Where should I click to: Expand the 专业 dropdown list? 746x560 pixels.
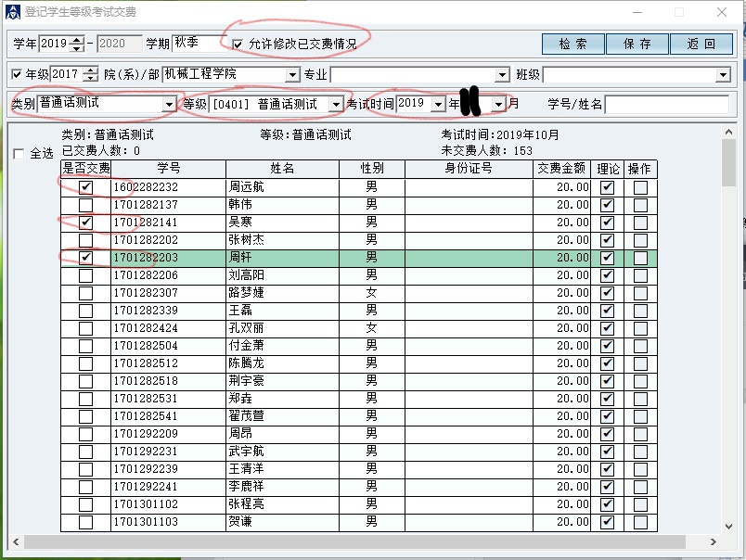(x=502, y=75)
